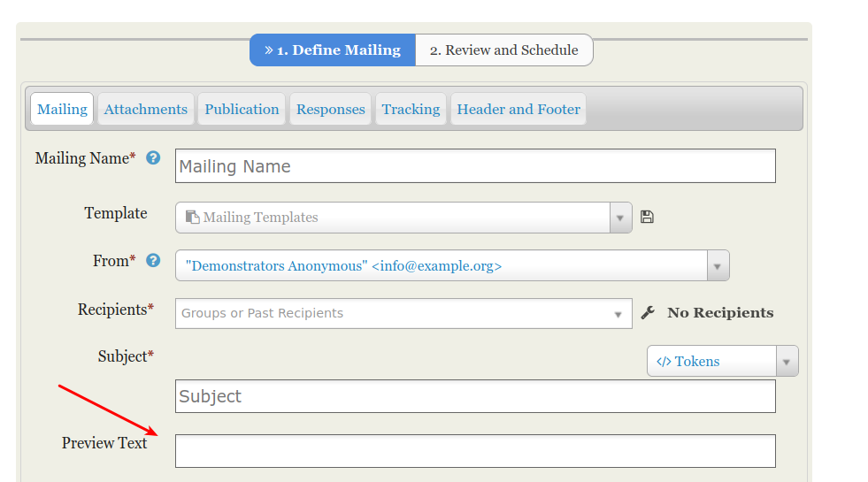This screenshot has width=868, height=482.
Task: Open the Tracking tab
Action: [x=411, y=110]
